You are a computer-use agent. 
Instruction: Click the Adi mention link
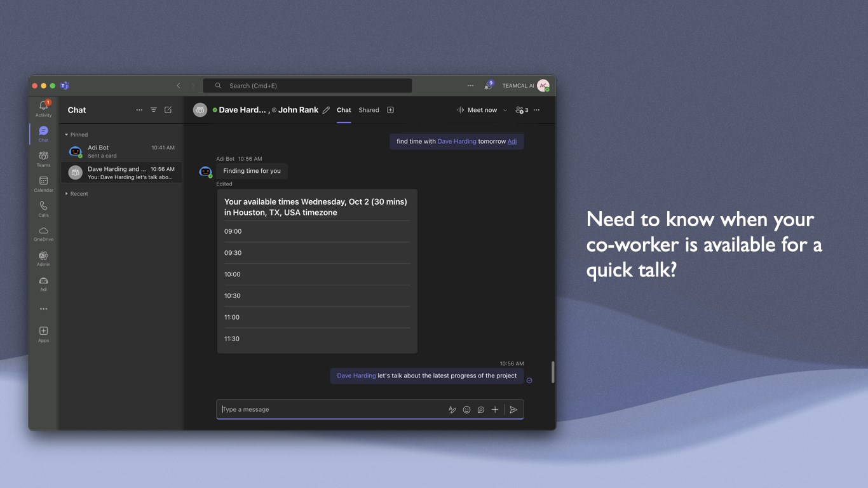[x=512, y=141]
